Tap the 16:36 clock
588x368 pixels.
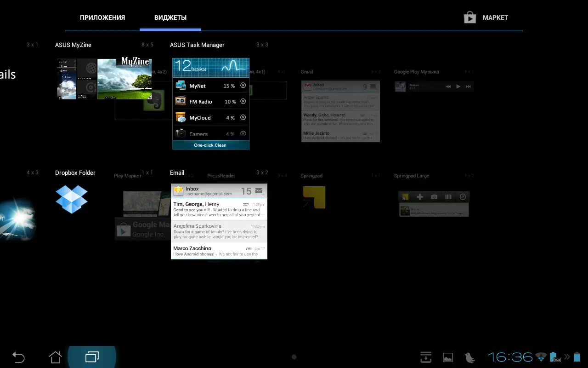[510, 357]
